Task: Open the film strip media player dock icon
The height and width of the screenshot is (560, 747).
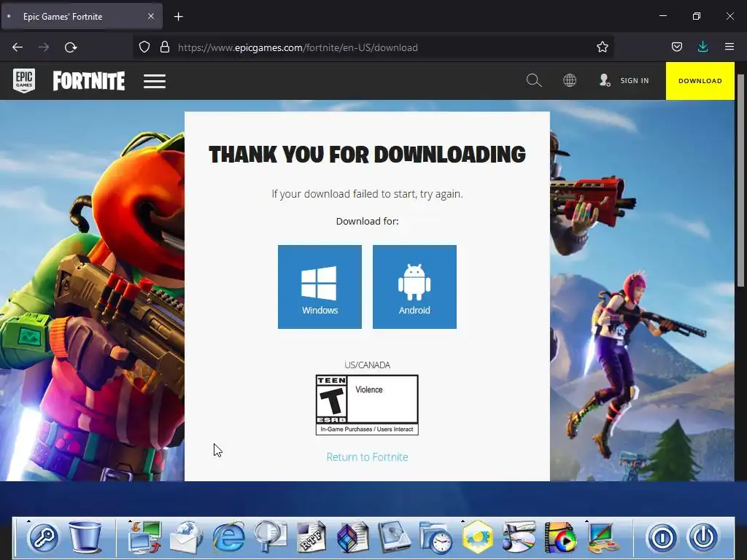Action: pos(560,537)
